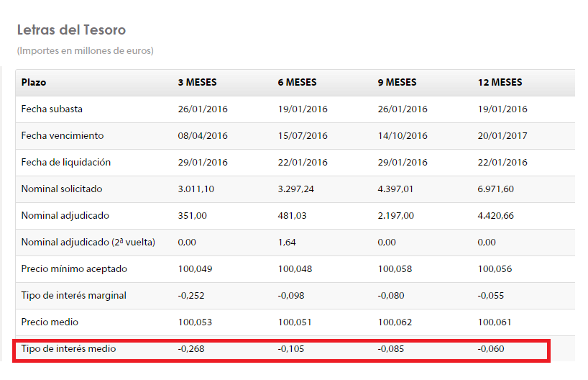Click maturity date '15/07/2016'
Image resolution: width=588 pixels, height=380 pixels.
point(303,135)
